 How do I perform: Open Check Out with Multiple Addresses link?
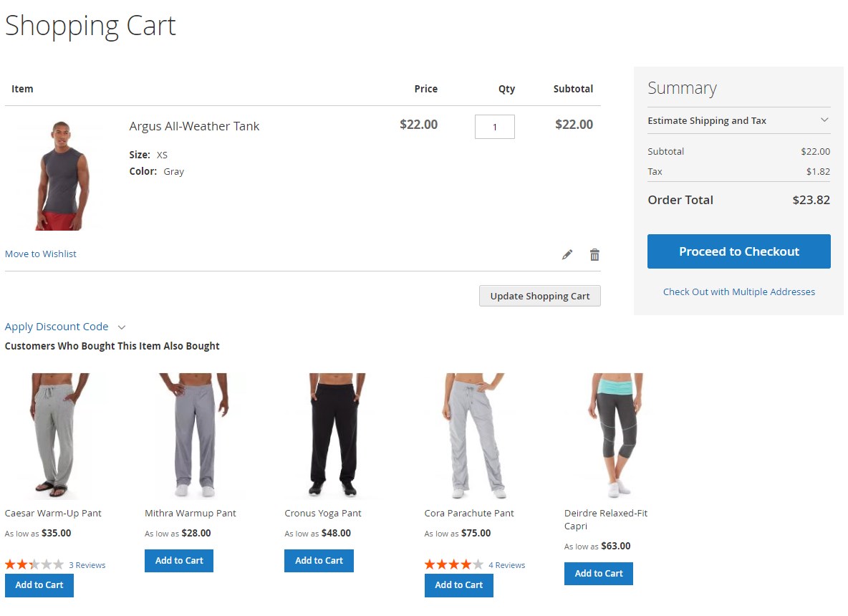(738, 292)
